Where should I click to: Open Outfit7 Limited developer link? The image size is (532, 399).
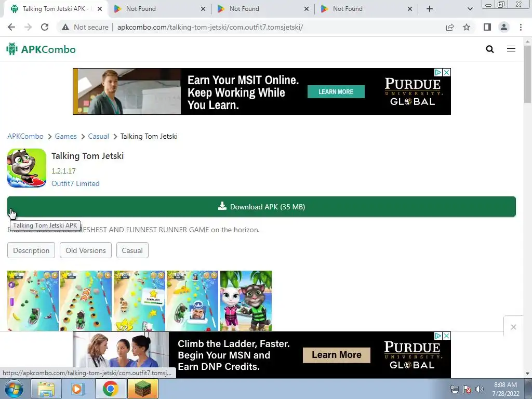click(76, 183)
